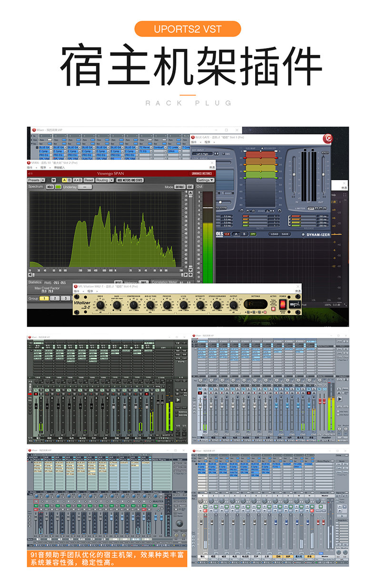376x588 pixels.
Task: Click HIDE METERS AND STATS in SPAN
Action: (130, 180)
